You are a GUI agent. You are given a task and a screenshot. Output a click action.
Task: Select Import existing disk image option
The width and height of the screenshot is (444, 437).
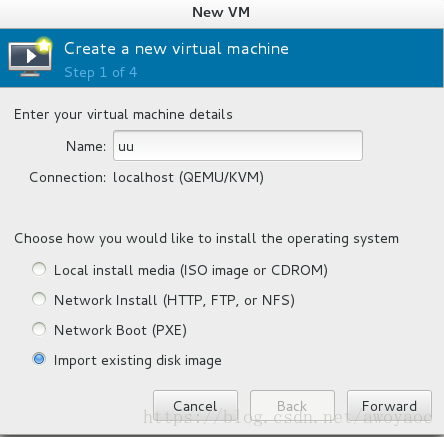coord(39,359)
